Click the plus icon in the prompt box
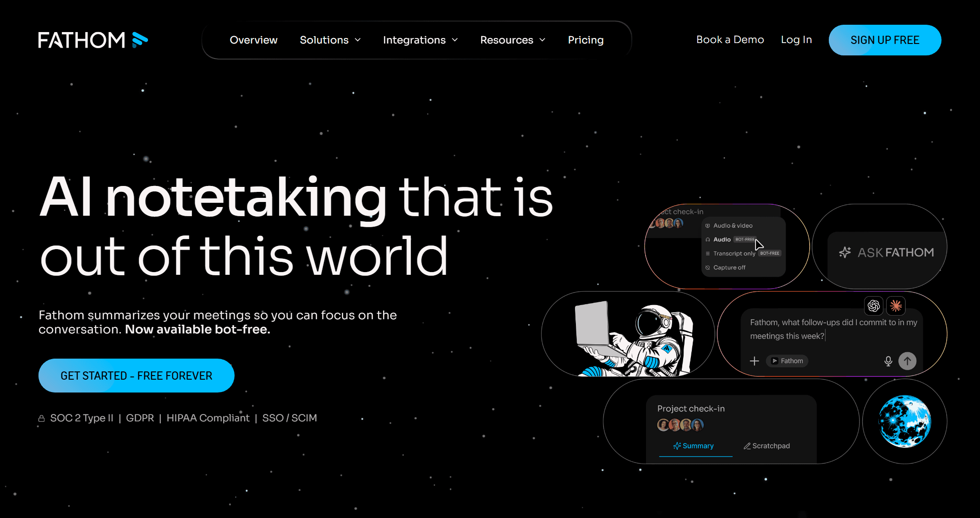 click(x=754, y=361)
